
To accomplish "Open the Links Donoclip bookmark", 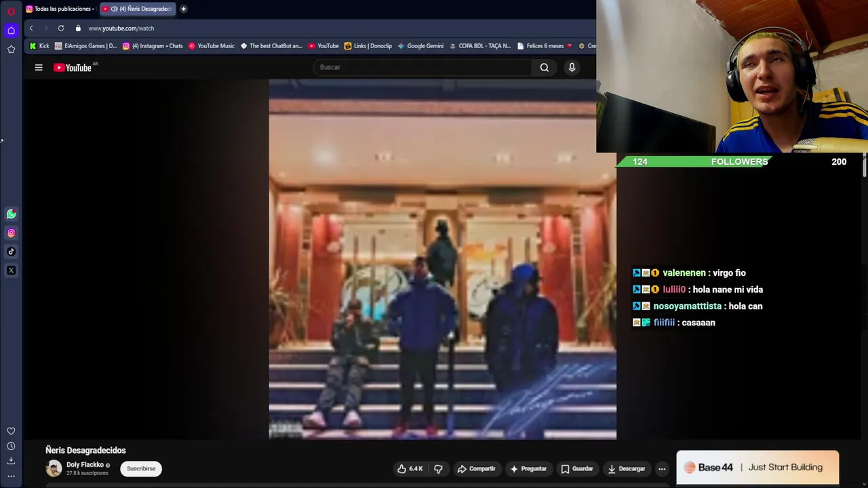I will (x=368, y=46).
